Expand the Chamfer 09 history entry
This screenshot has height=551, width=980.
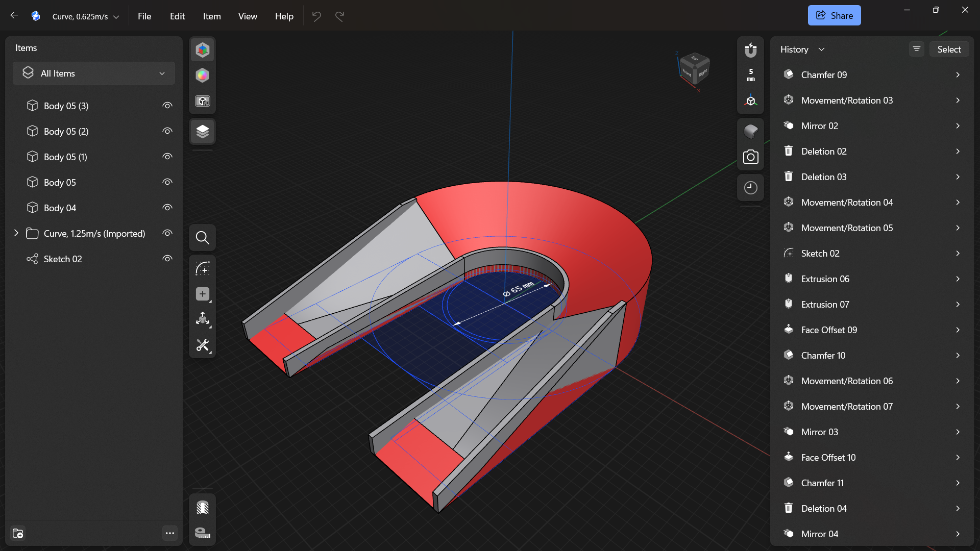pos(958,75)
